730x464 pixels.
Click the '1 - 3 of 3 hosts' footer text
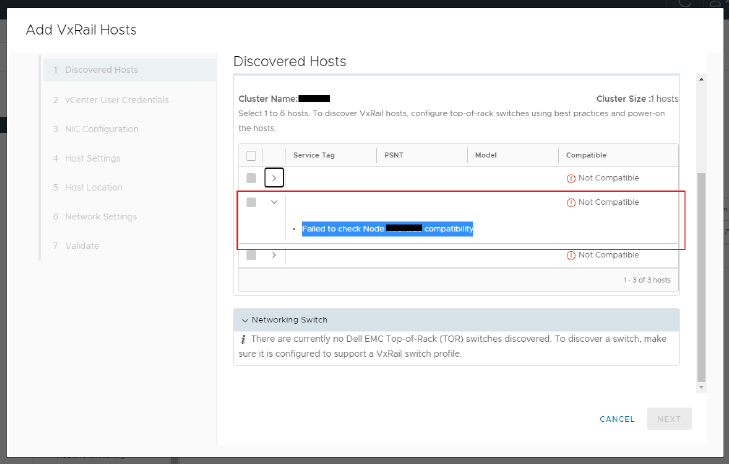pos(647,280)
